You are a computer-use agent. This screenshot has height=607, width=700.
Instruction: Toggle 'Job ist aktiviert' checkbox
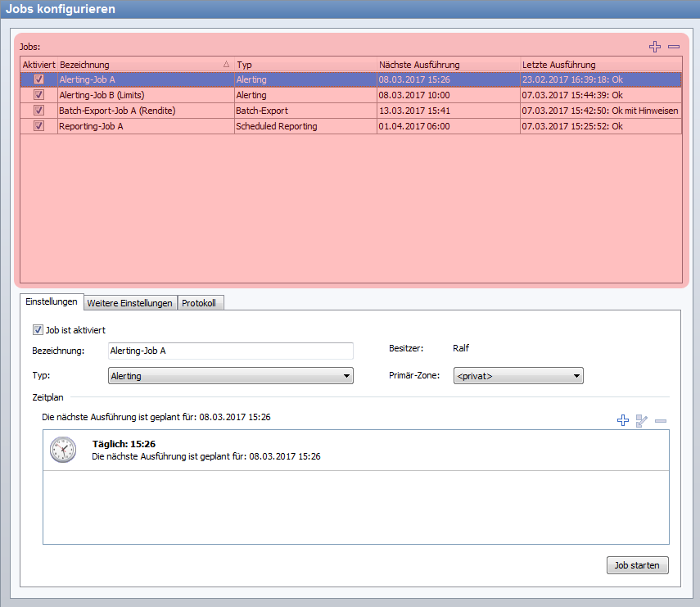point(37,330)
